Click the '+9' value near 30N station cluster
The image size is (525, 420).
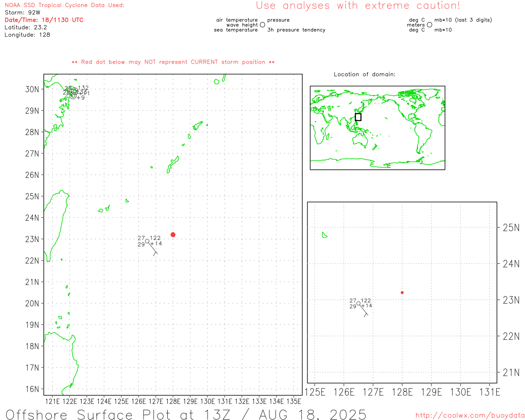pos(81,98)
